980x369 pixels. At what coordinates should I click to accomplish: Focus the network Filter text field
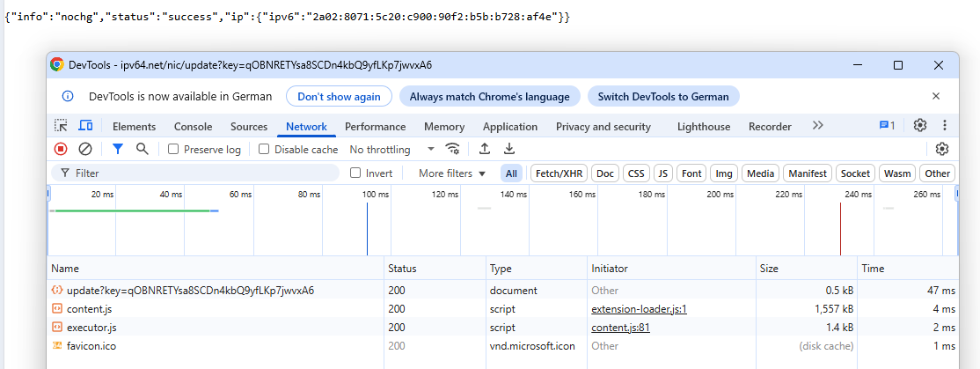pos(194,173)
